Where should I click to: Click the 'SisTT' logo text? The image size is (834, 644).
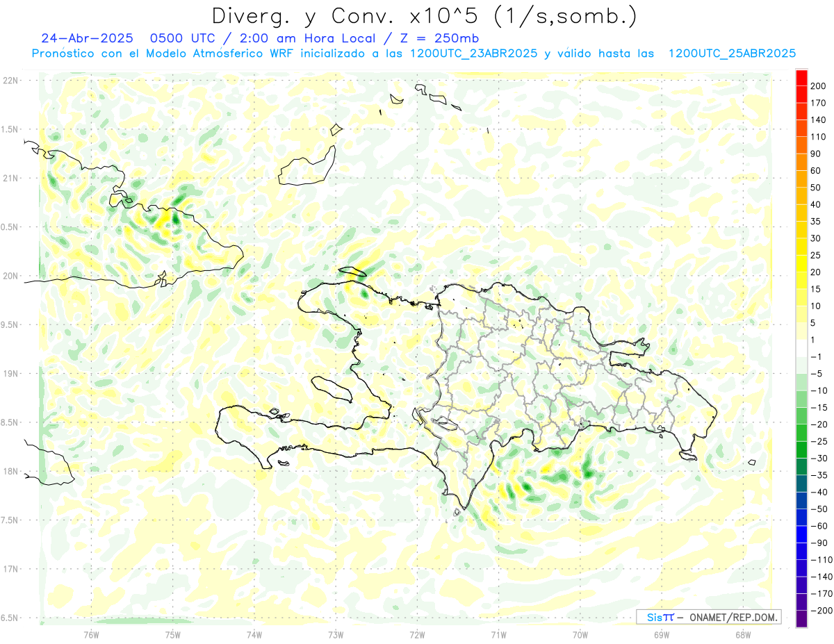[660, 617]
